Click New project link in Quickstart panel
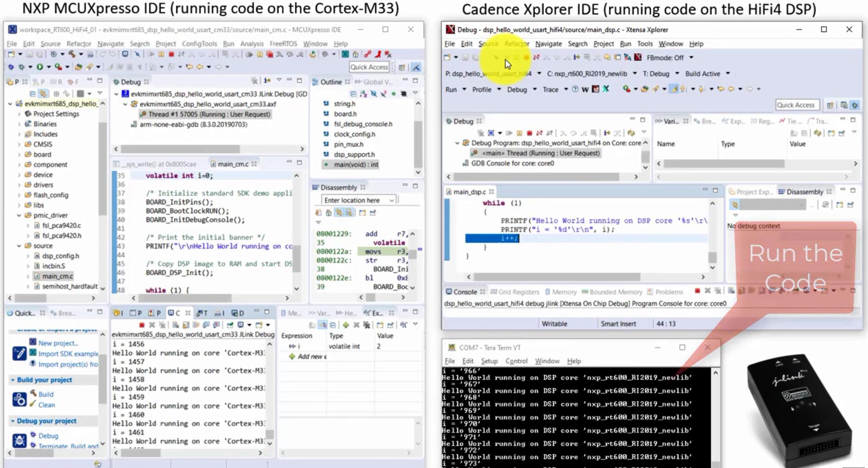The width and height of the screenshot is (868, 468). pyautogui.click(x=58, y=343)
